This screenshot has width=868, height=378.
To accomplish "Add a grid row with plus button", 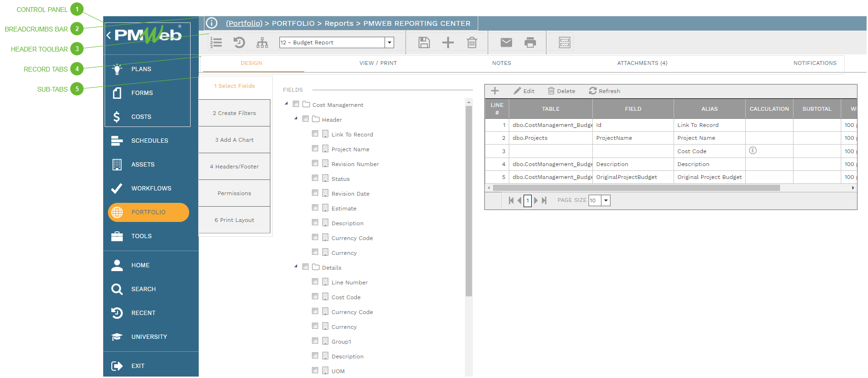I will click(495, 91).
